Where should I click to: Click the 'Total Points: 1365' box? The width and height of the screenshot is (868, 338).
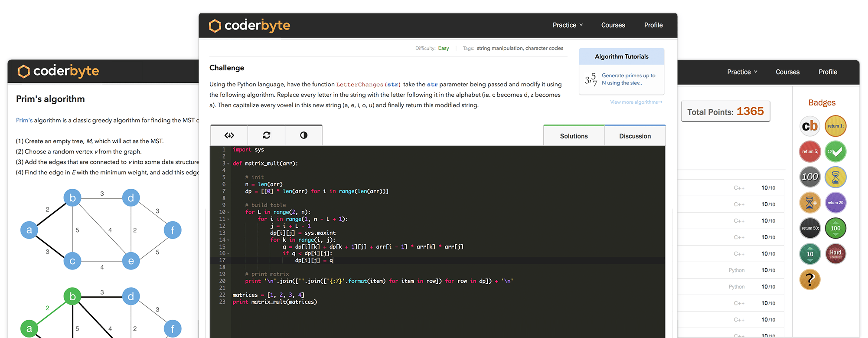[x=726, y=112]
